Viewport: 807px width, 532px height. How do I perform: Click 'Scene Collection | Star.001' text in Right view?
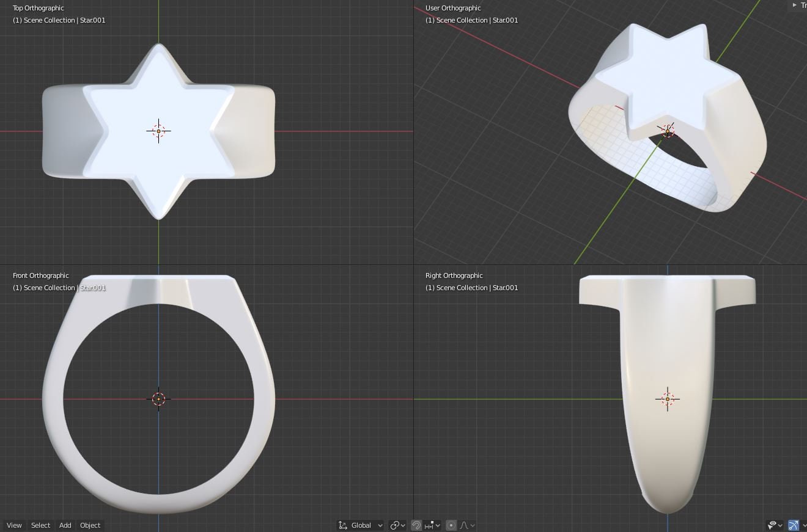point(477,288)
